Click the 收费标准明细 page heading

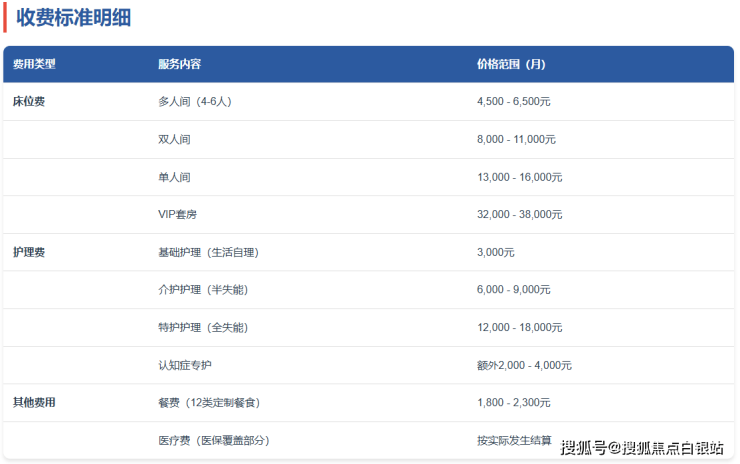coord(73,17)
